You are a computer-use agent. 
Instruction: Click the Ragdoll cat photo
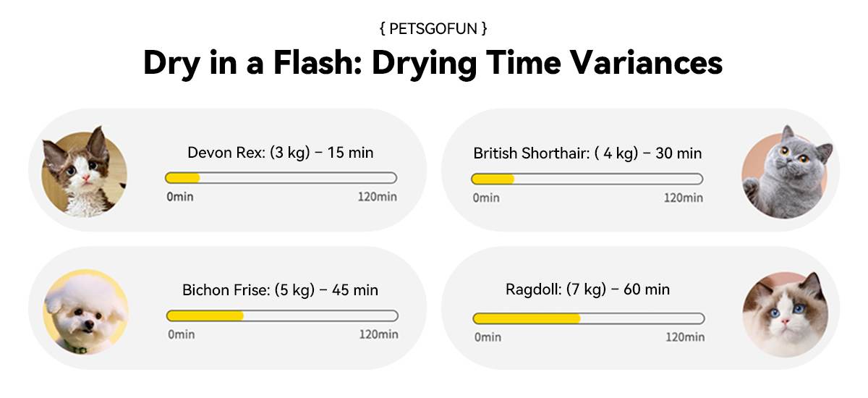click(786, 314)
